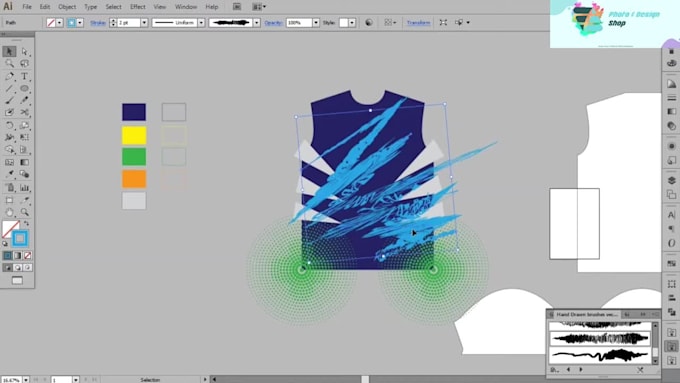This screenshot has height=383, width=680.
Task: Select the Mesh tool
Action: pyautogui.click(x=9, y=162)
